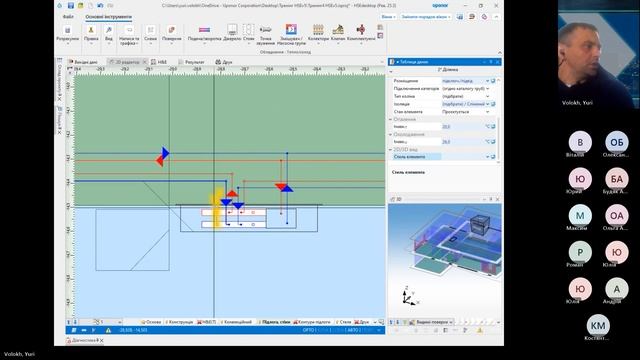Click the warning triangle in status bar
Image resolution: width=640 pixels, height=360 pixels.
point(108,330)
